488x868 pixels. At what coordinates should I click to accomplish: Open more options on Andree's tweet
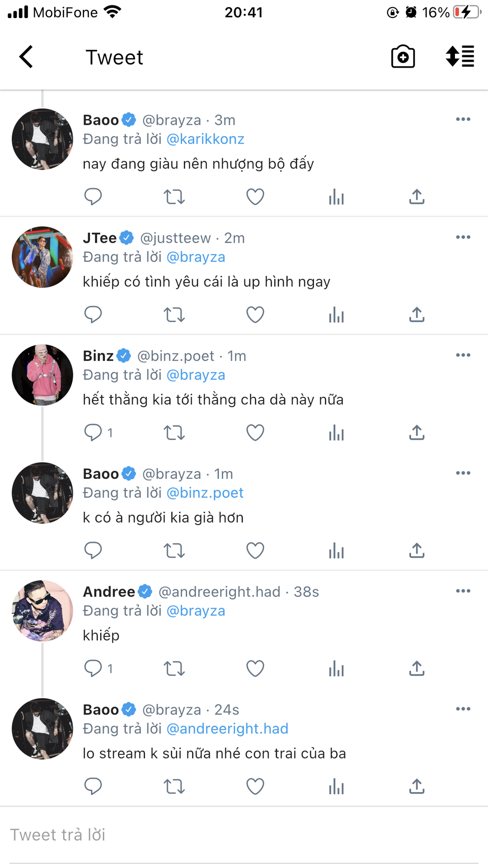click(463, 591)
